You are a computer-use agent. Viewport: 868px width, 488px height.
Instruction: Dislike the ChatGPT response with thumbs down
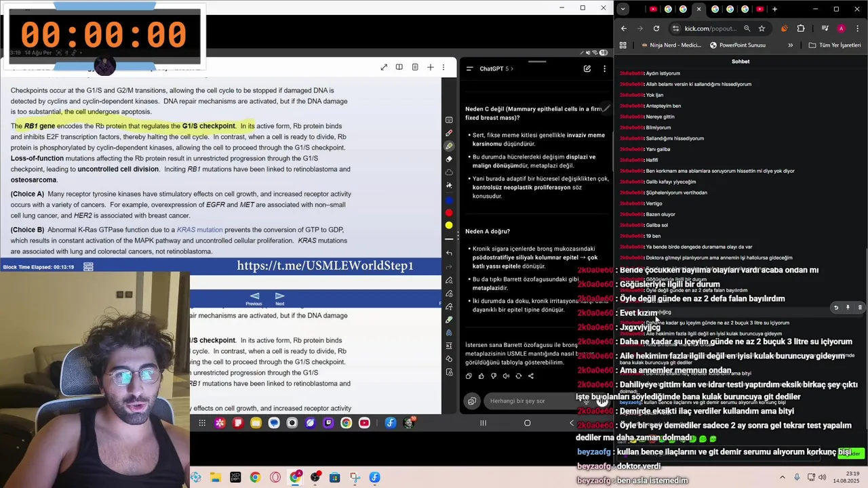[x=493, y=375]
